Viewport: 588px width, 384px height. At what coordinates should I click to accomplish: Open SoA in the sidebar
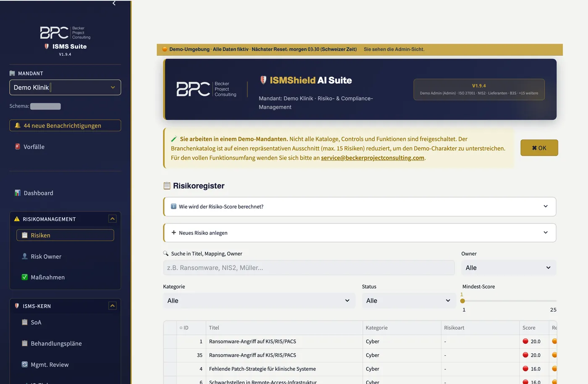point(36,322)
